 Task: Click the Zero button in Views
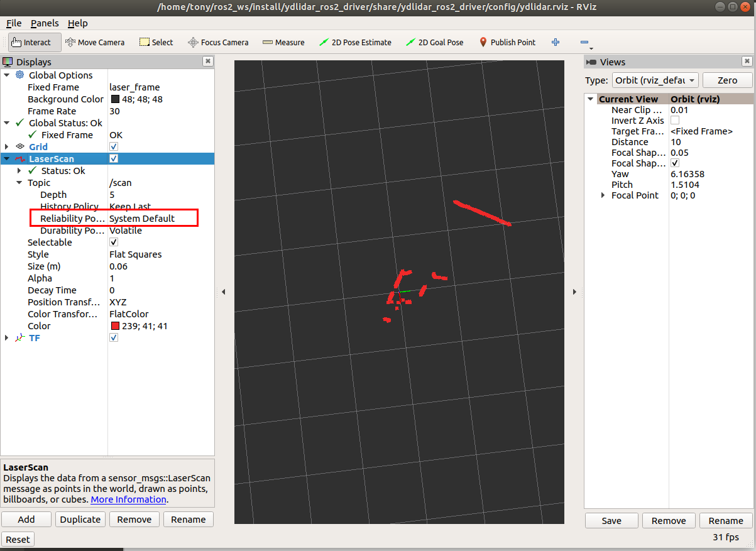pyautogui.click(x=727, y=80)
